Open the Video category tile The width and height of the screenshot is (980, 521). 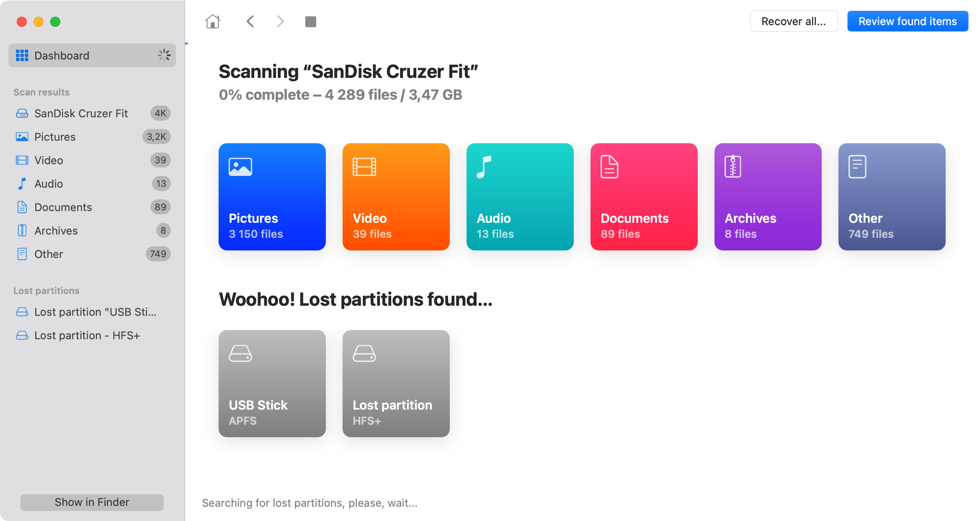396,197
